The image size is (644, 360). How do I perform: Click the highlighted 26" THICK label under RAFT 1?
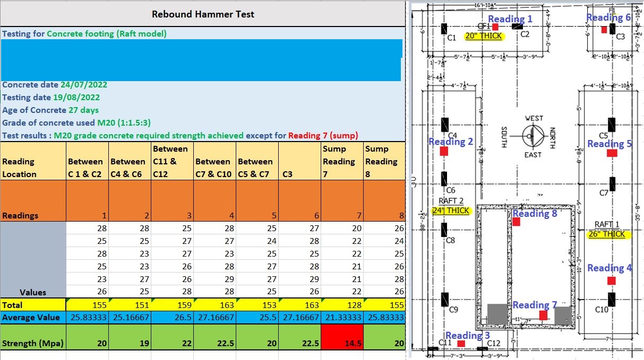point(607,234)
